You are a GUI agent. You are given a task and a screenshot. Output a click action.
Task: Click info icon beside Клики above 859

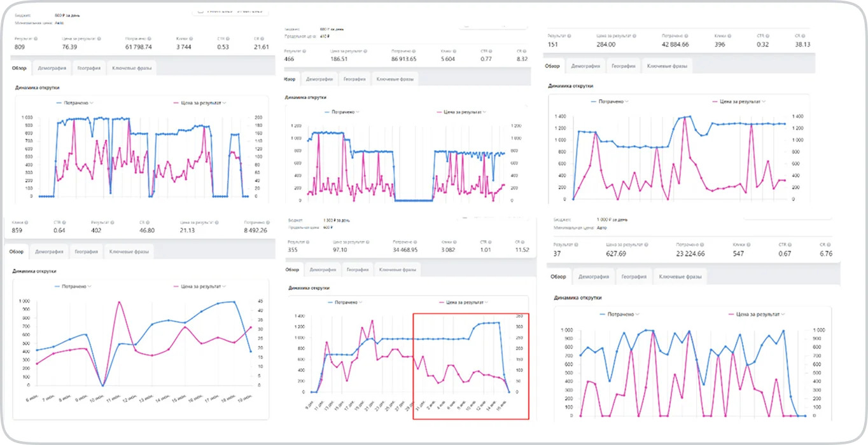click(x=25, y=223)
